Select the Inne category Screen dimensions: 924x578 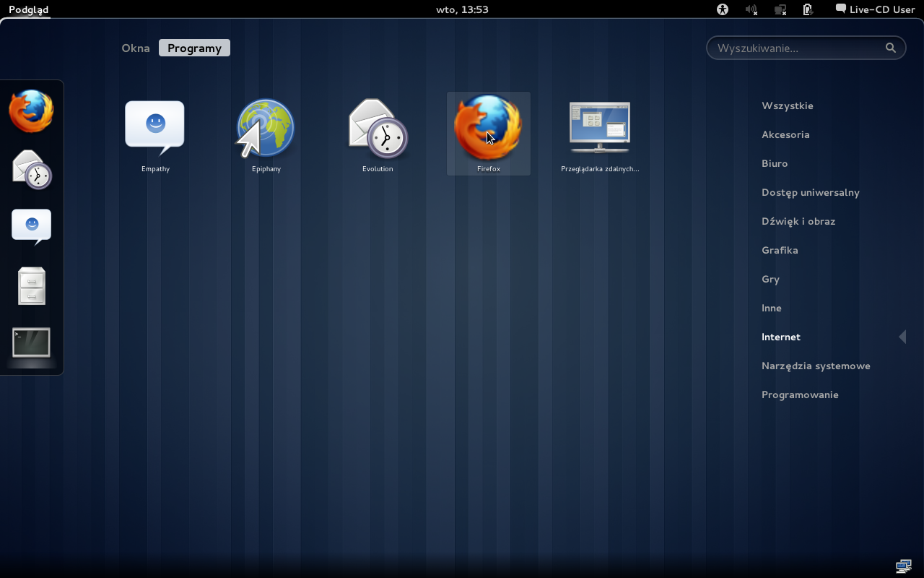click(771, 308)
